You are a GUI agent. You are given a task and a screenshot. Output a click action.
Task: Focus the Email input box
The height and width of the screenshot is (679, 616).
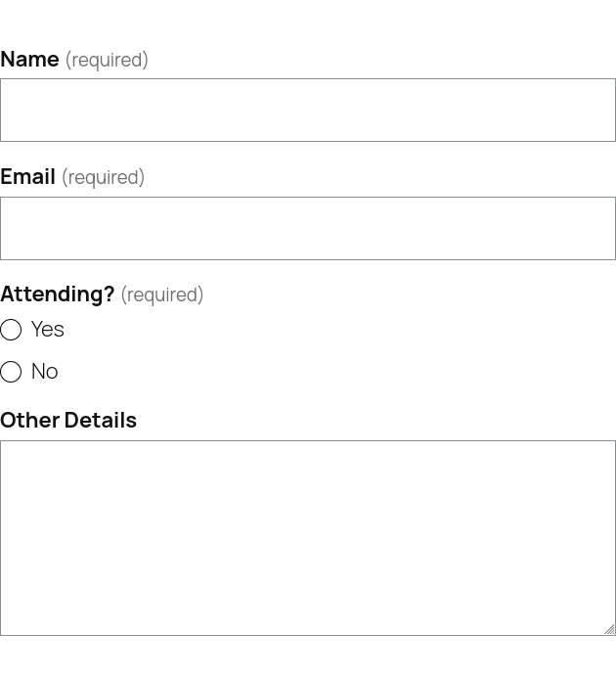308,228
